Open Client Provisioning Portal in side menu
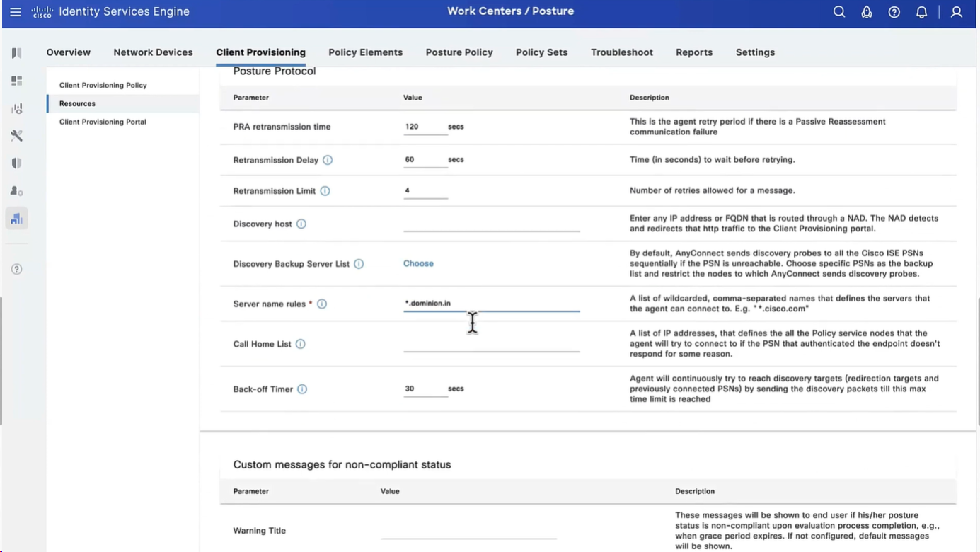Viewport: 980px width, 552px height. (x=103, y=122)
